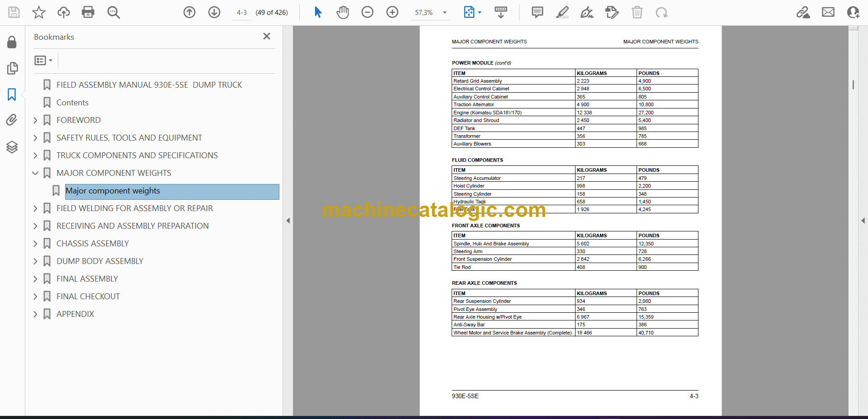Upload the file to cloud storage

click(64, 12)
